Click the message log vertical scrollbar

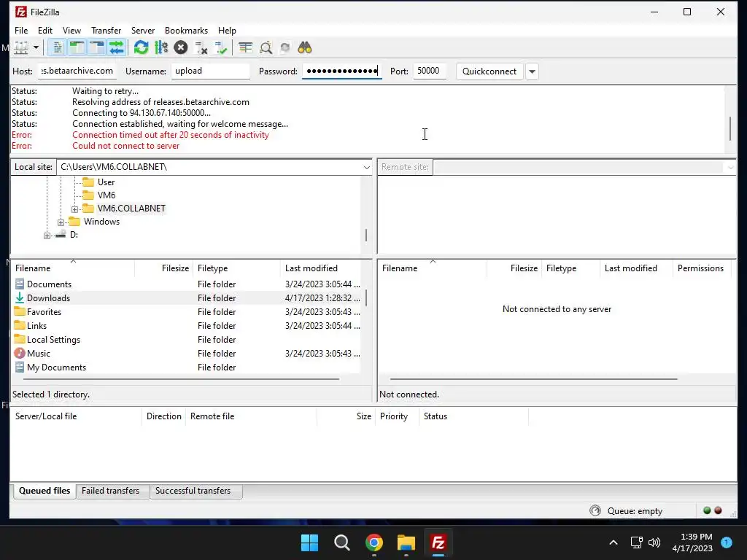(x=729, y=128)
